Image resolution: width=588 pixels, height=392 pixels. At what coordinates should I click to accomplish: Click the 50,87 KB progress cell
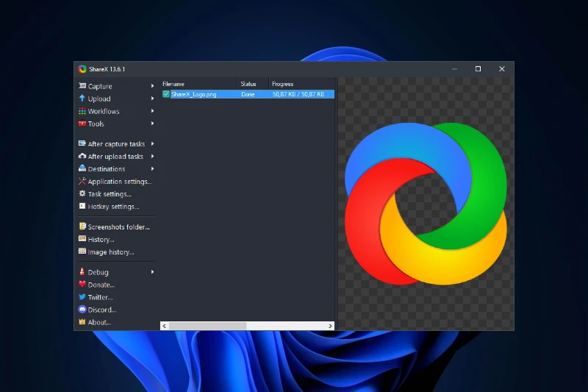(x=298, y=94)
